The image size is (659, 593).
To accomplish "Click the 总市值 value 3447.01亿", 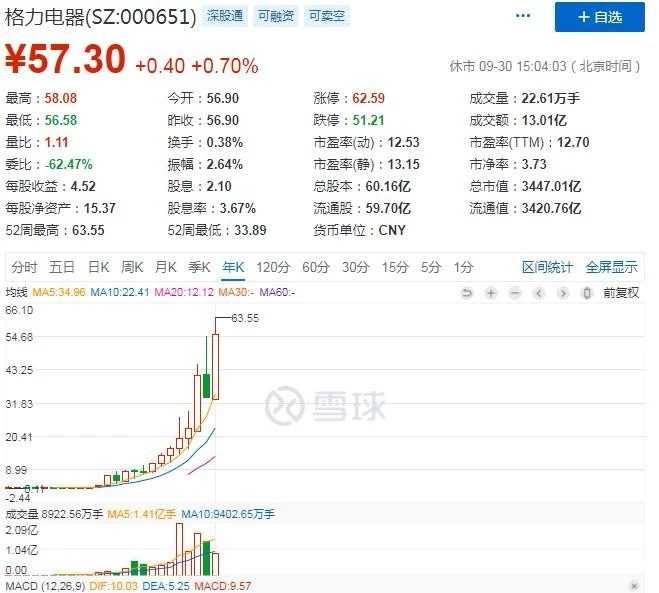I will click(551, 186).
